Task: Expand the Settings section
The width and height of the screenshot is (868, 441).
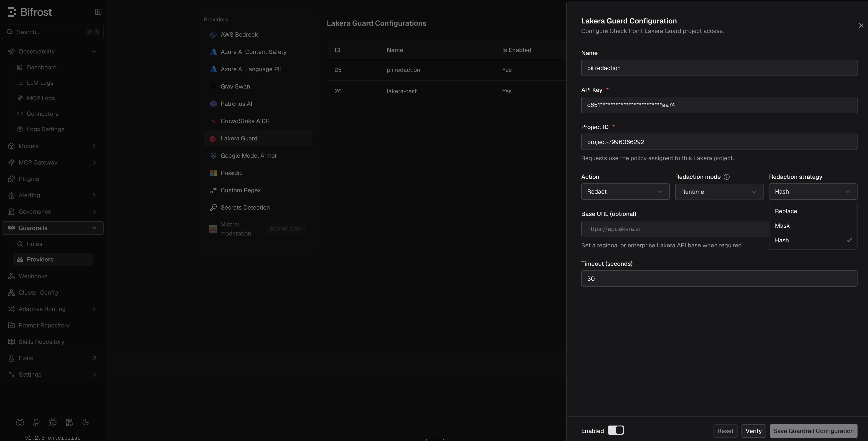Action: pos(53,375)
